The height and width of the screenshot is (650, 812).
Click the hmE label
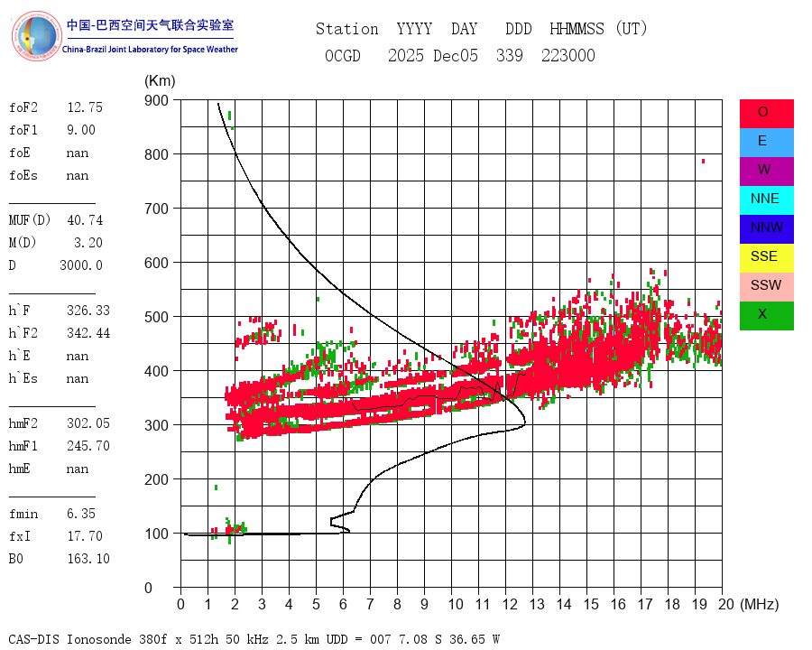(20, 469)
